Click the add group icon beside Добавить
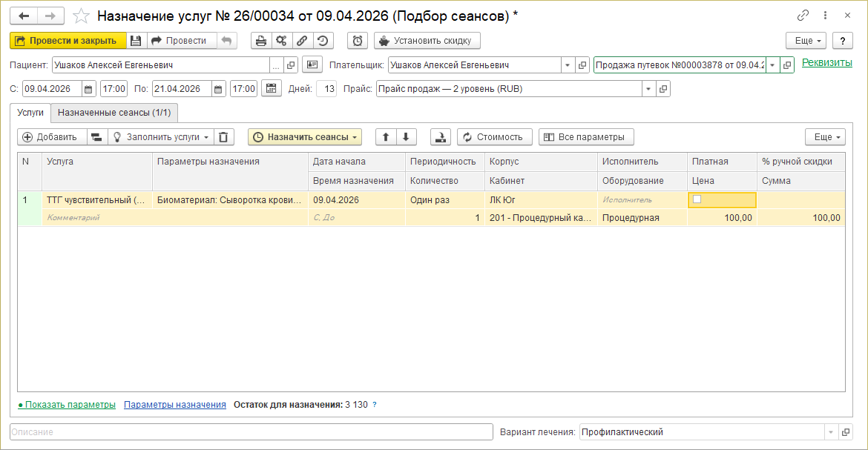868x450 pixels. click(96, 136)
